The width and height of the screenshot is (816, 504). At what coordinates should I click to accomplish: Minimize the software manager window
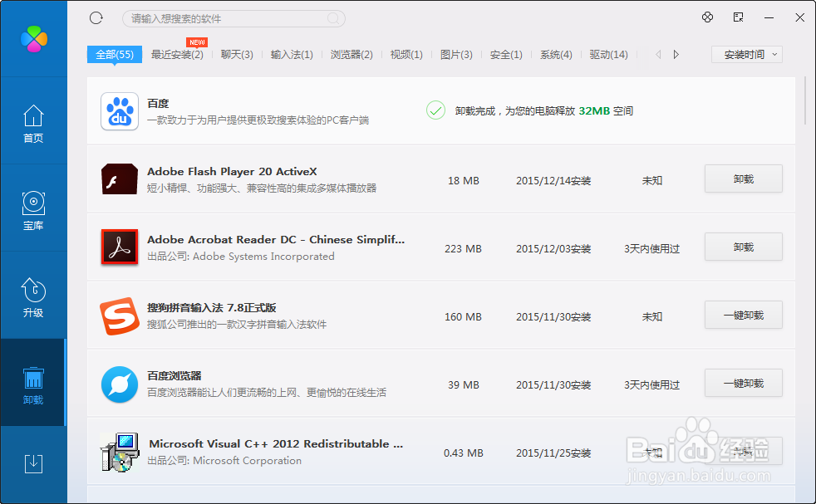pyautogui.click(x=769, y=17)
